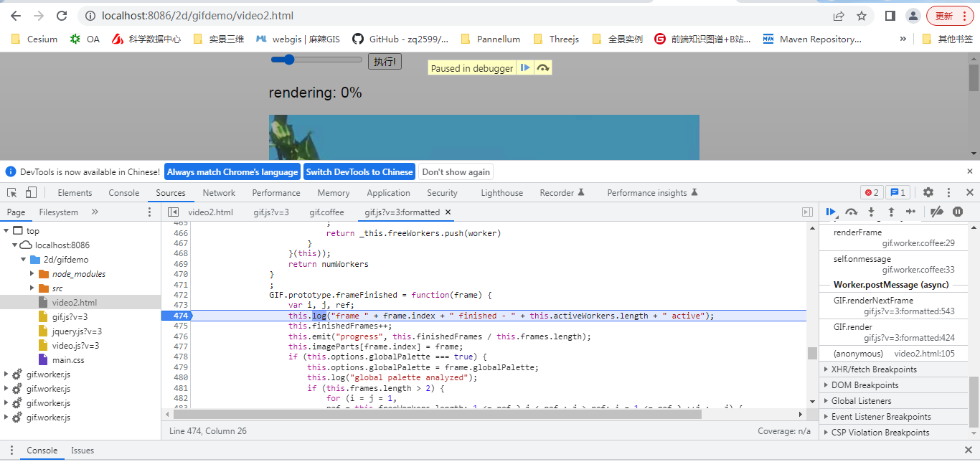Deactivate breakpoints toggle
The width and height of the screenshot is (980, 462).
click(x=936, y=212)
